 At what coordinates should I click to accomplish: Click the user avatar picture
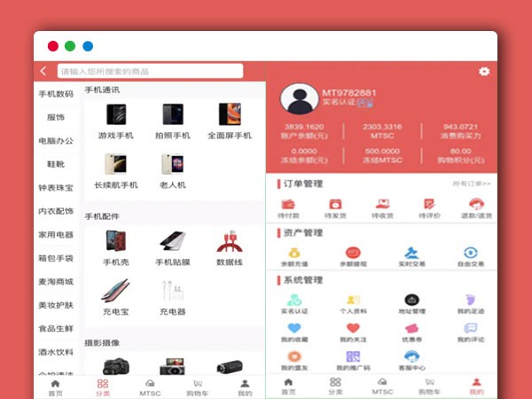coord(299,100)
